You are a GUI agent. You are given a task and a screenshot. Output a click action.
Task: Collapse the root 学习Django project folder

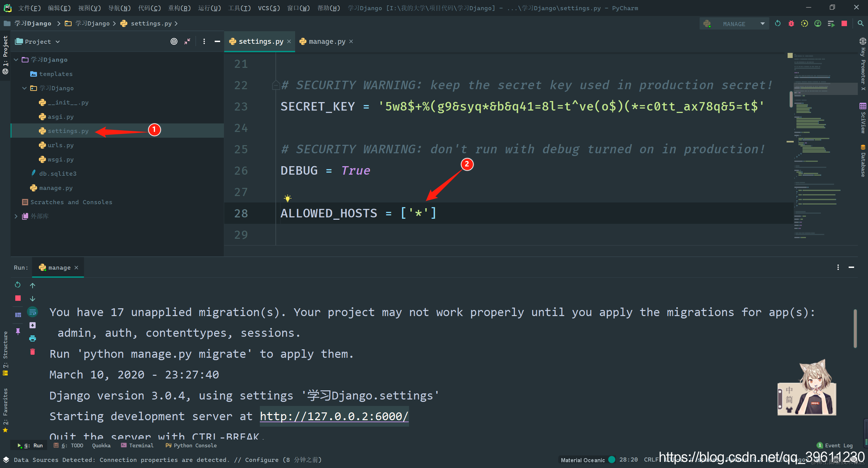pos(16,60)
